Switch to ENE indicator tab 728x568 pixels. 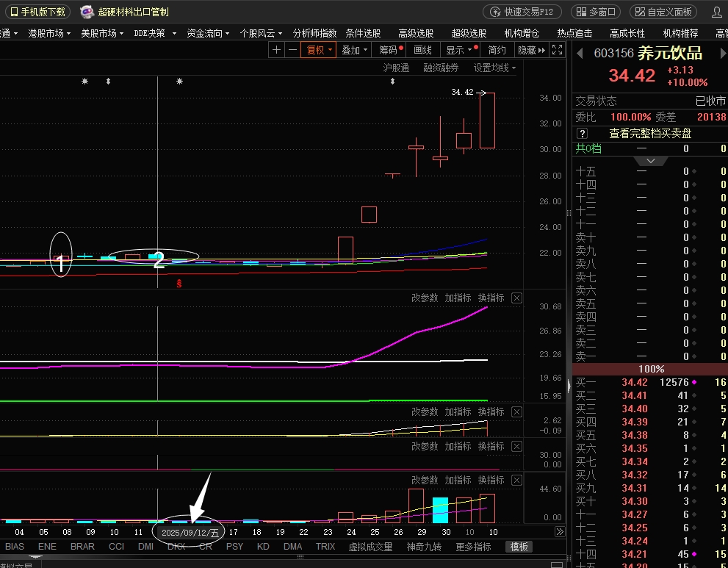[x=47, y=547]
